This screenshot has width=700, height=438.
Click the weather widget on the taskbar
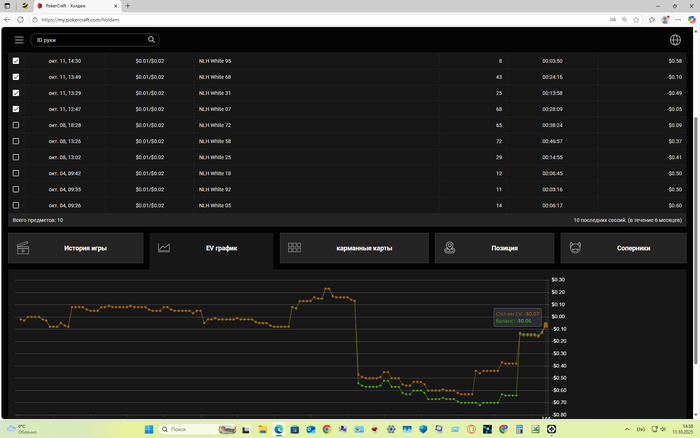[21, 429]
